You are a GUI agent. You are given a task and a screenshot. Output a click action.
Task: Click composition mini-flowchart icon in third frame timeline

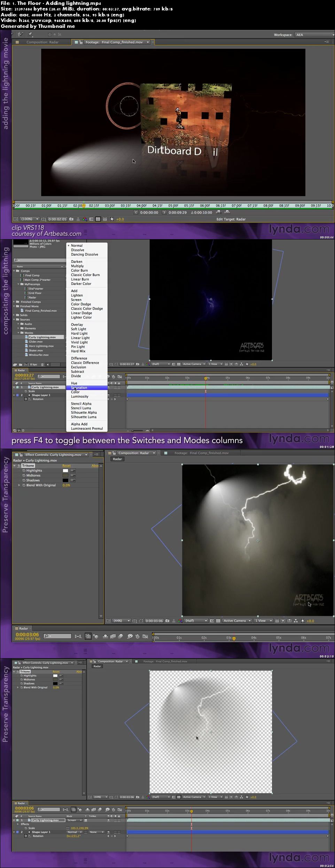tap(78, 636)
